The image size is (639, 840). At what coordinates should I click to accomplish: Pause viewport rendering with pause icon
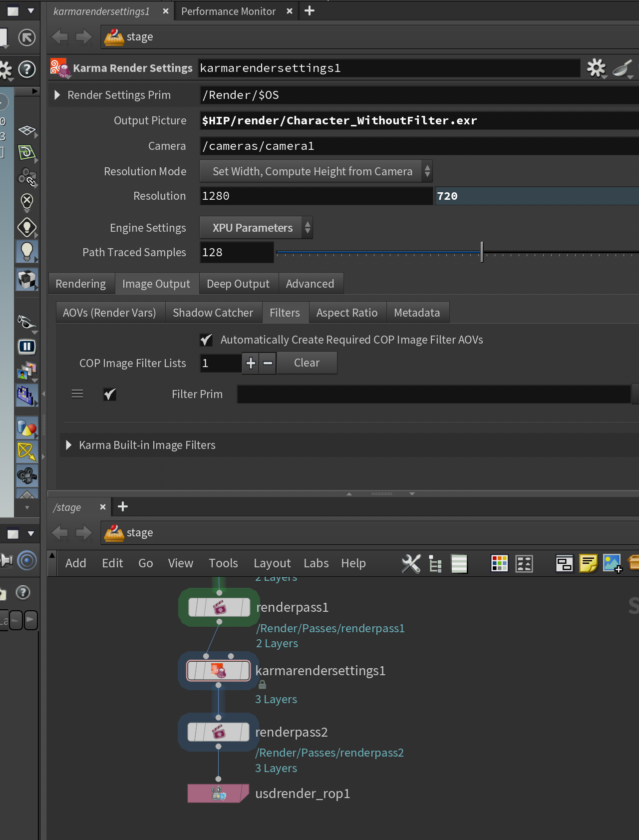tap(27, 347)
